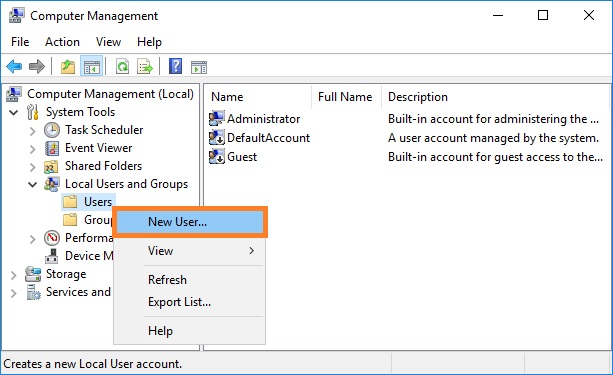Expand the Task Scheduler node

32,131
